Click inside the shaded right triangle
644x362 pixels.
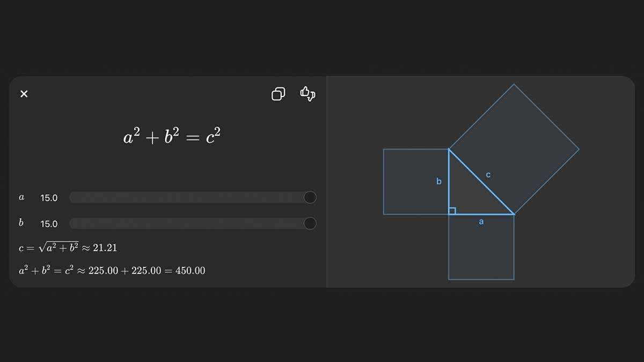pyautogui.click(x=467, y=196)
